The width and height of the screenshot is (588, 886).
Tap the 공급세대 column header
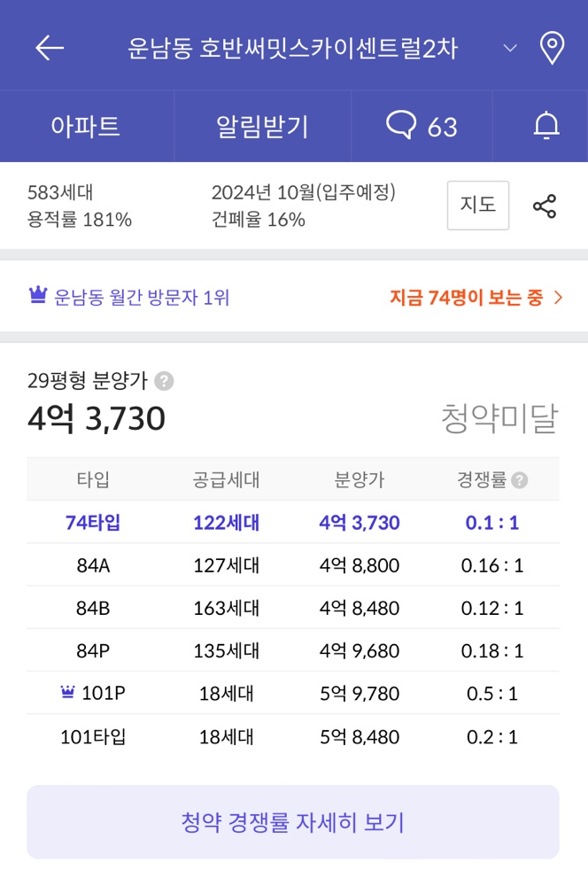tap(226, 480)
